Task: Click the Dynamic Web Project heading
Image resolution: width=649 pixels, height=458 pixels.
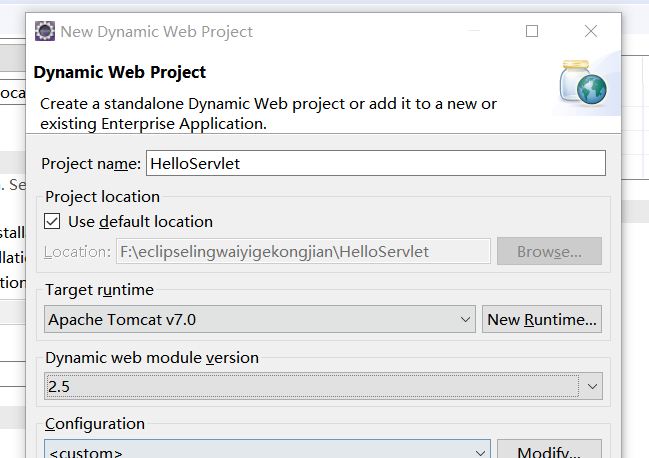Action: (120, 72)
